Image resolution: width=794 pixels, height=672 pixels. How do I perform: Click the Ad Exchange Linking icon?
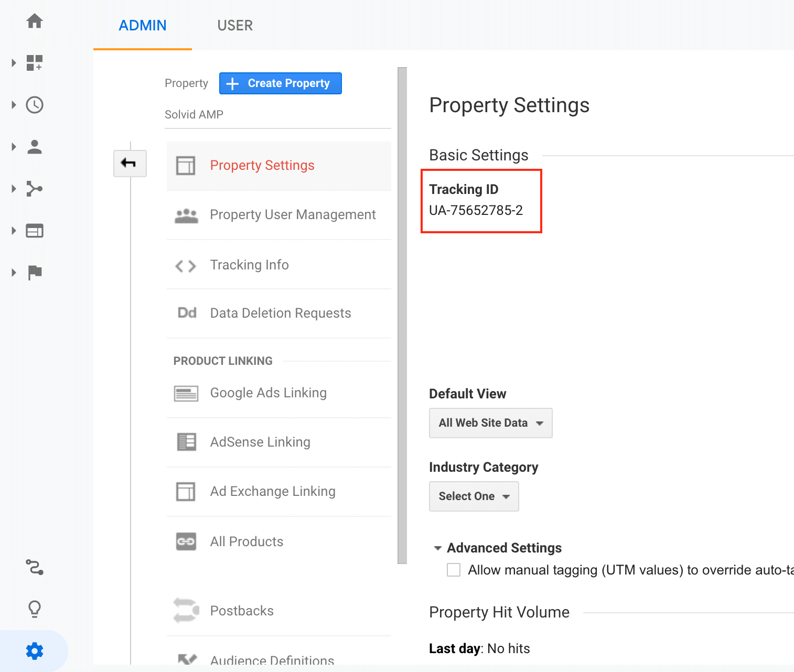tap(186, 492)
